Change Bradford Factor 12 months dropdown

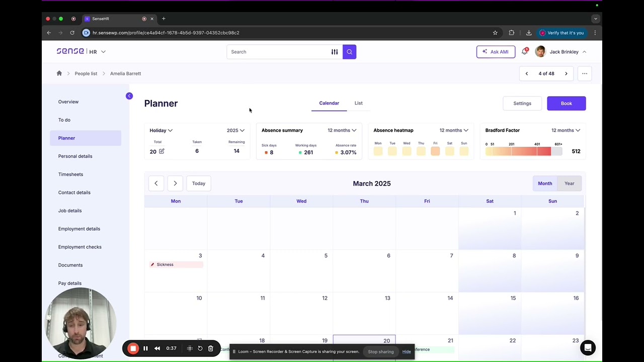click(566, 130)
